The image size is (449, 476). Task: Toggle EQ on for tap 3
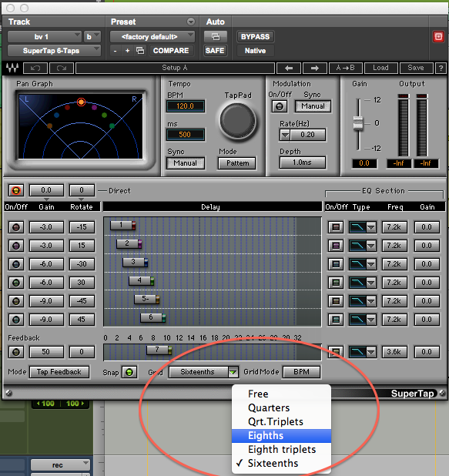click(x=336, y=264)
